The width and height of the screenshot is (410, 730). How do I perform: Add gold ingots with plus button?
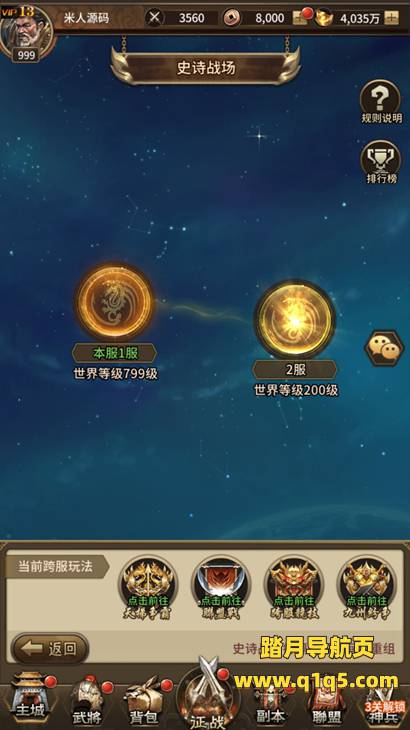(x=392, y=18)
